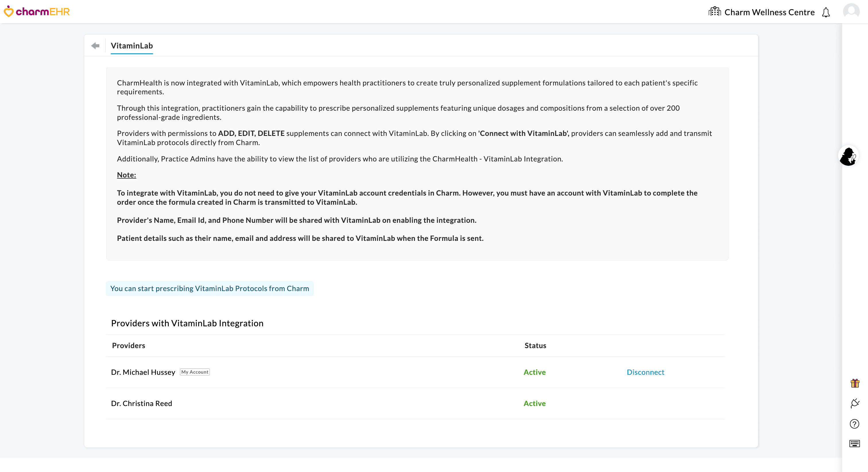This screenshot has height=472, width=868.
Task: Open the notifications bell
Action: 826,12
